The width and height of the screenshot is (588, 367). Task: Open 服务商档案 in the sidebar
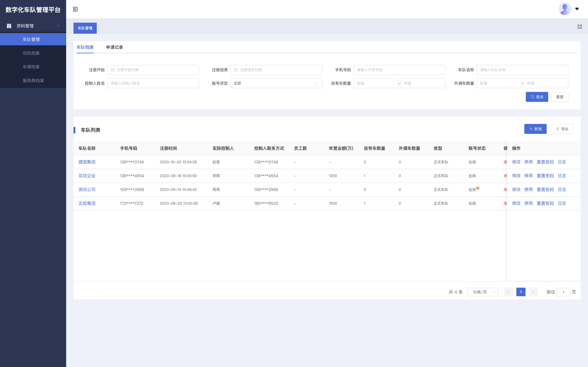click(x=33, y=81)
